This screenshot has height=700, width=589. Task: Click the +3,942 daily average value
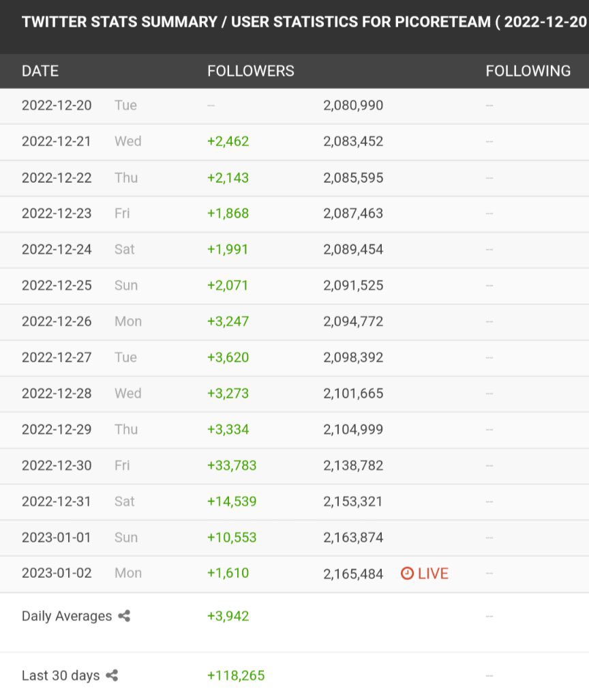(x=228, y=616)
